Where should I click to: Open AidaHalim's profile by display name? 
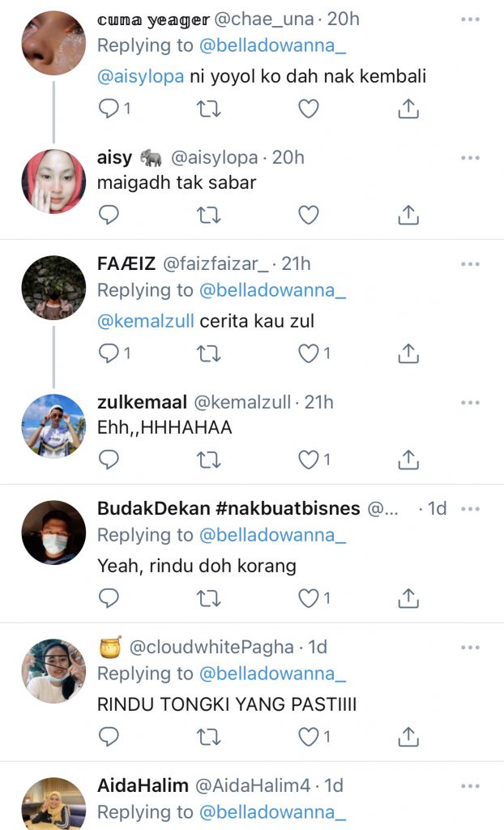(143, 785)
